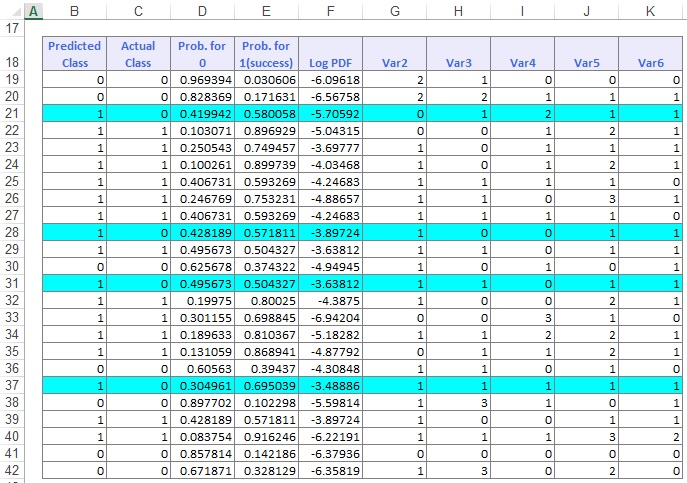Click the Predicted Class header cell
The height and width of the screenshot is (483, 687).
coord(75,54)
